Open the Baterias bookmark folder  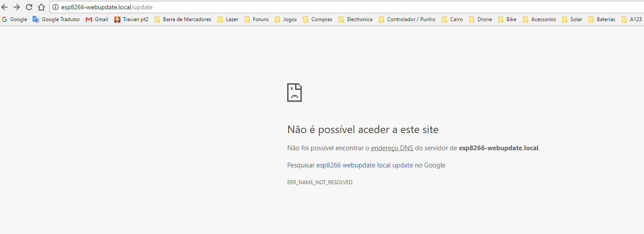point(602,19)
